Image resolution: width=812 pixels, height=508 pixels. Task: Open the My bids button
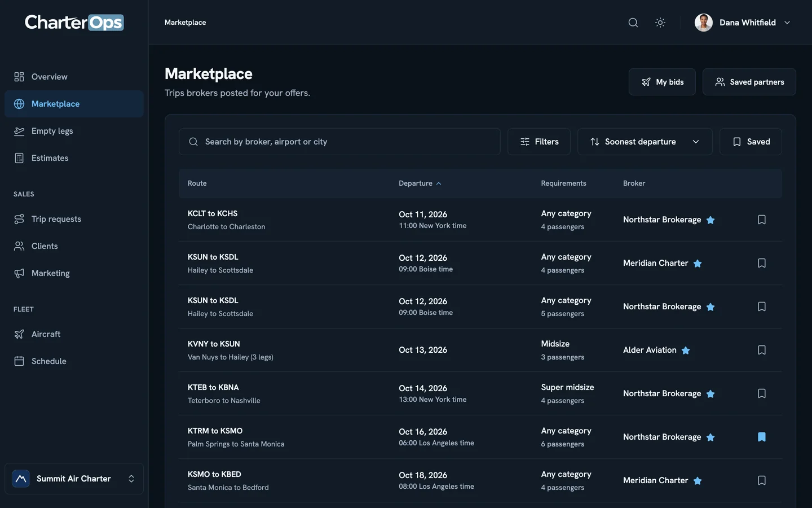pyautogui.click(x=662, y=82)
